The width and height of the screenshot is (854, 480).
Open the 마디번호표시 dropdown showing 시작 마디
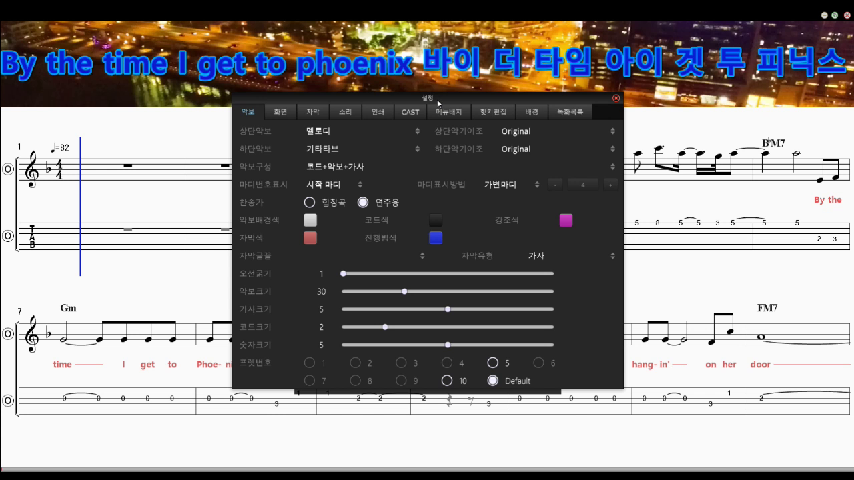point(334,185)
